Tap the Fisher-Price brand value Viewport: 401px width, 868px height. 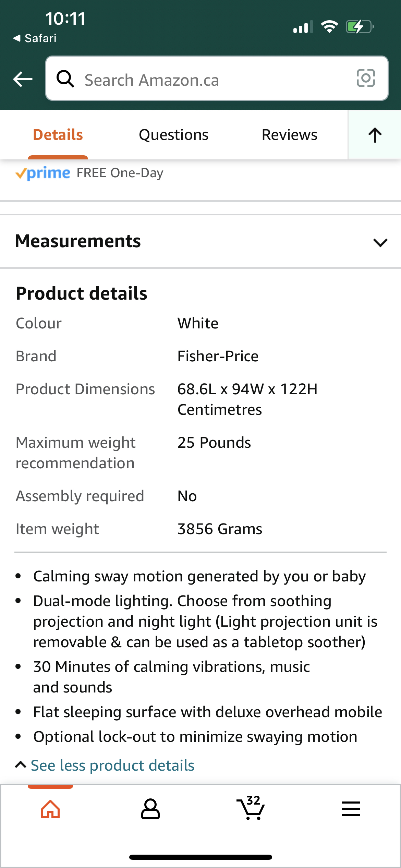[218, 356]
